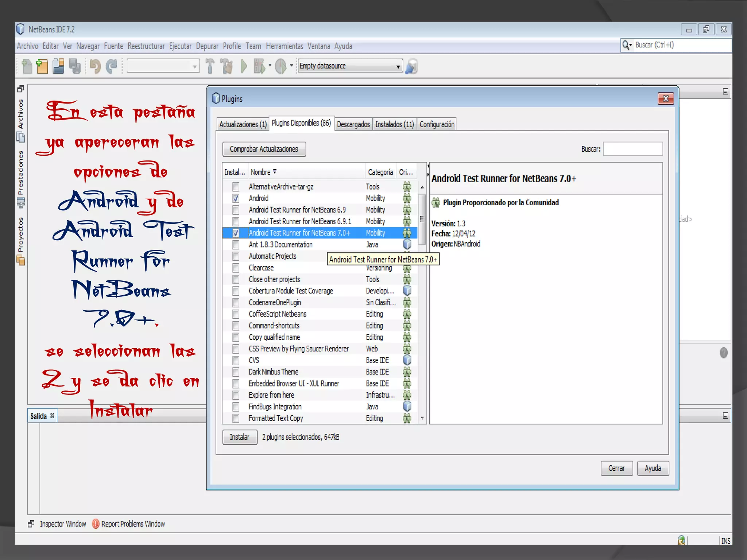Viewport: 747px width, 560px height.
Task: Click the Cerrar button
Action: tap(616, 468)
